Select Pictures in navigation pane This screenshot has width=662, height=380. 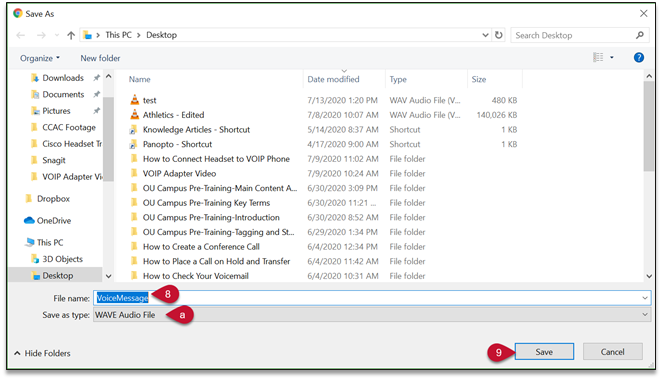[x=56, y=111]
